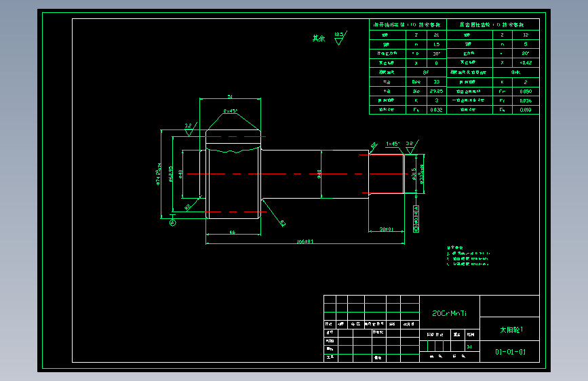Click the drawing number "01-01-01"
The height and width of the screenshot is (381, 588).
click(511, 352)
